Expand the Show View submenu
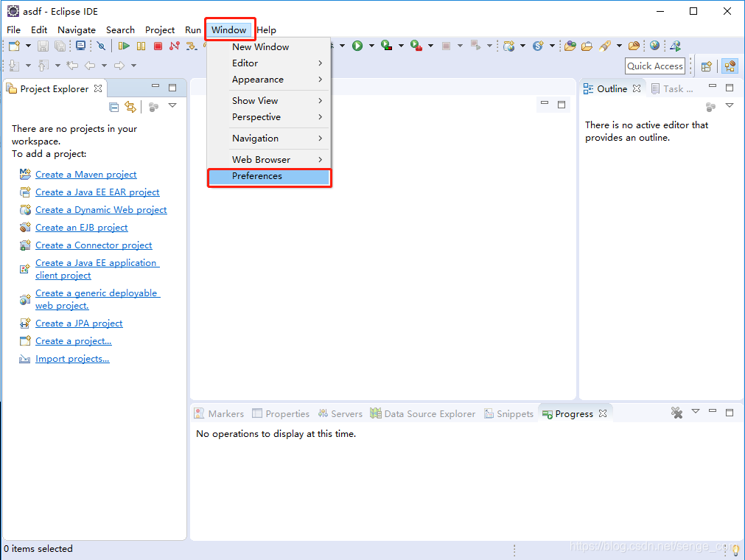This screenshot has width=745, height=560. coord(270,101)
